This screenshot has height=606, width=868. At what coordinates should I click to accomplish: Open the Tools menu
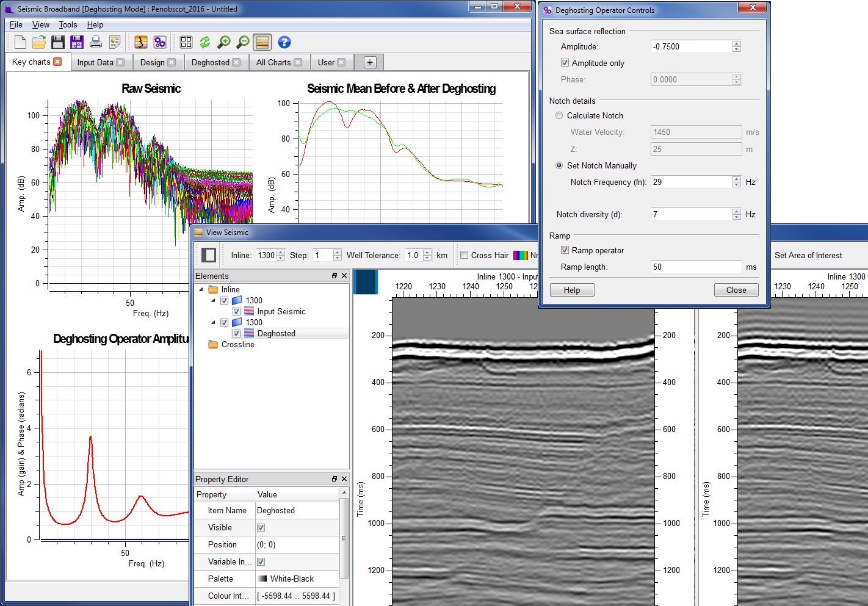(x=68, y=24)
